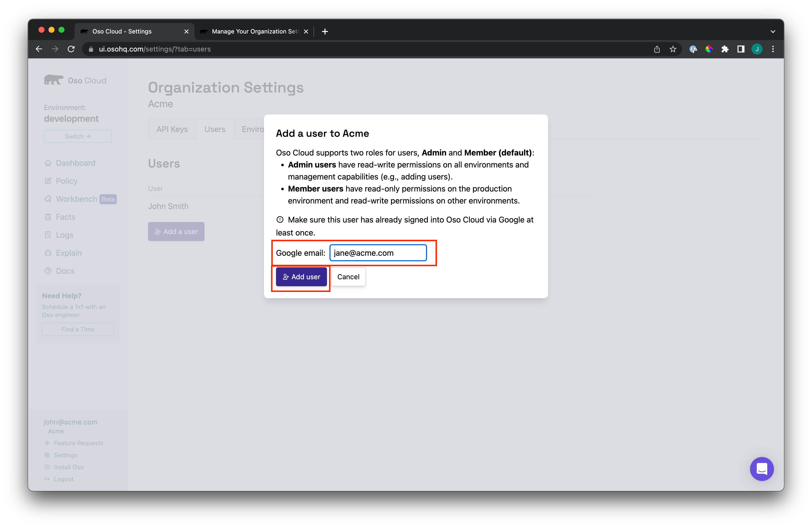Reload the page with refresh icon
The height and width of the screenshot is (528, 812).
(x=71, y=49)
